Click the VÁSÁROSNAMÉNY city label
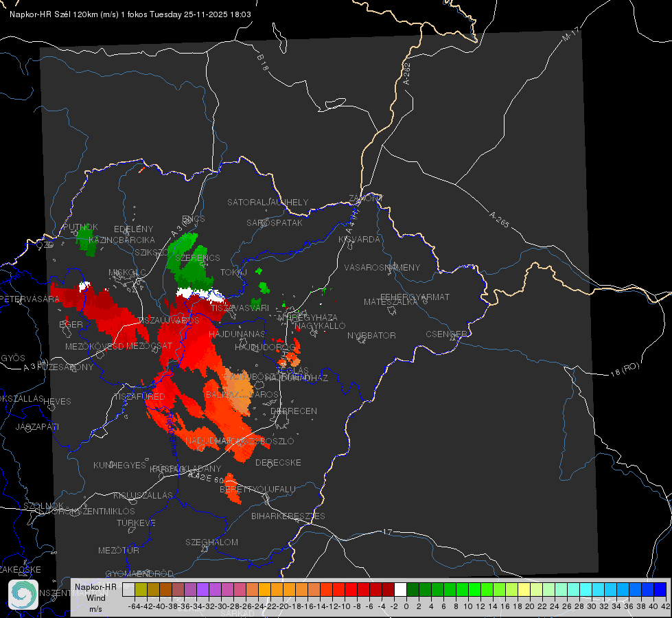 (382, 267)
